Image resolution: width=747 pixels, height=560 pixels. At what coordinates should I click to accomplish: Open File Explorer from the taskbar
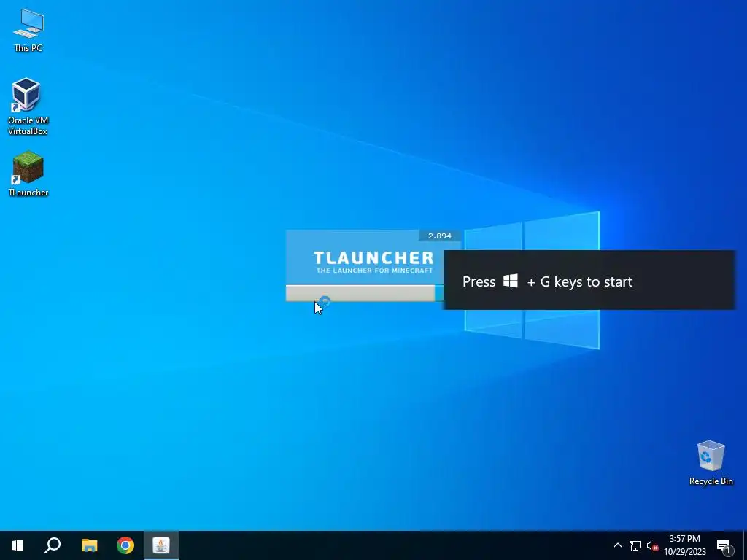tap(89, 545)
